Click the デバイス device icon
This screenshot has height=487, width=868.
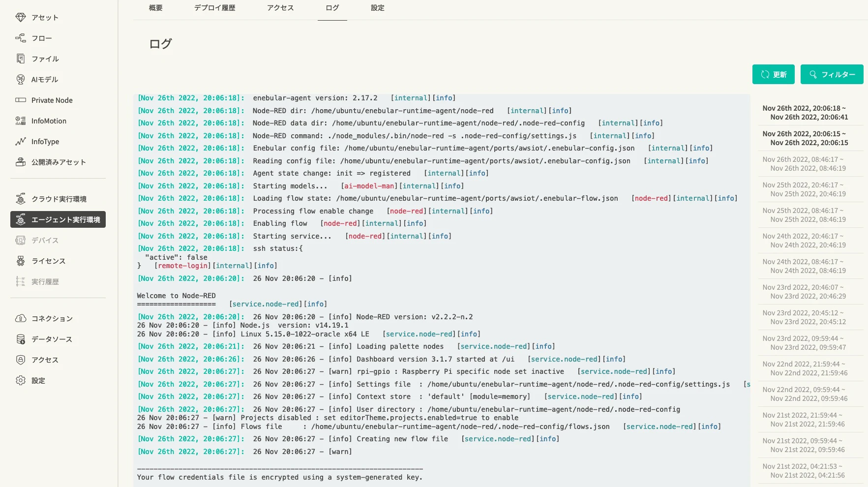pos(21,240)
